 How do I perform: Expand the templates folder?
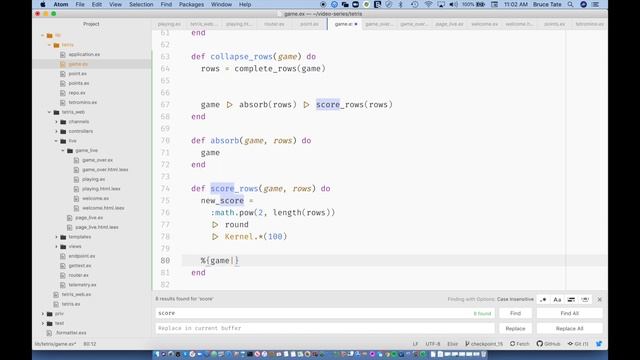coord(56,237)
